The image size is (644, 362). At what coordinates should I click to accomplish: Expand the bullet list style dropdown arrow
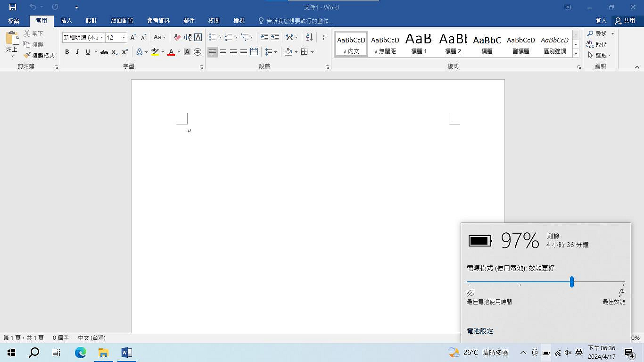point(220,37)
